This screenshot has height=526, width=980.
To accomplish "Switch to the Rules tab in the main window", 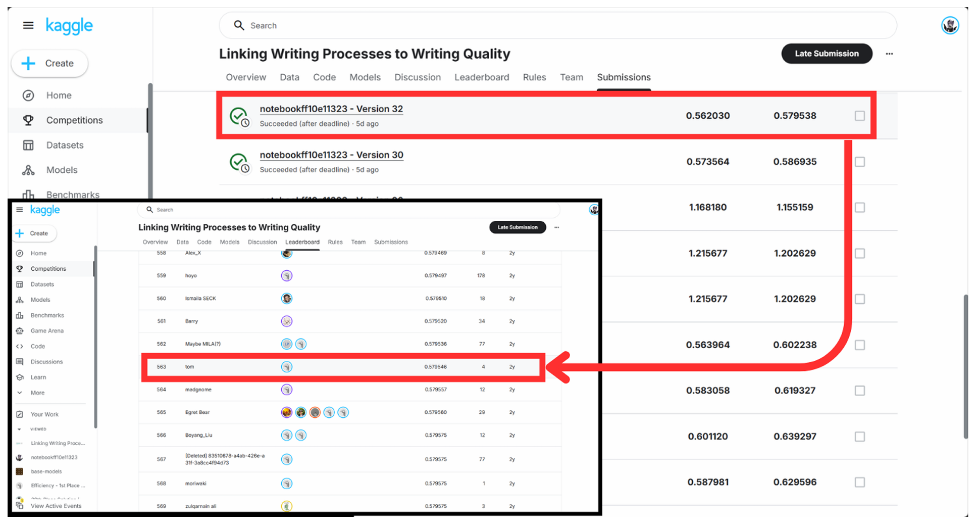I will [534, 77].
